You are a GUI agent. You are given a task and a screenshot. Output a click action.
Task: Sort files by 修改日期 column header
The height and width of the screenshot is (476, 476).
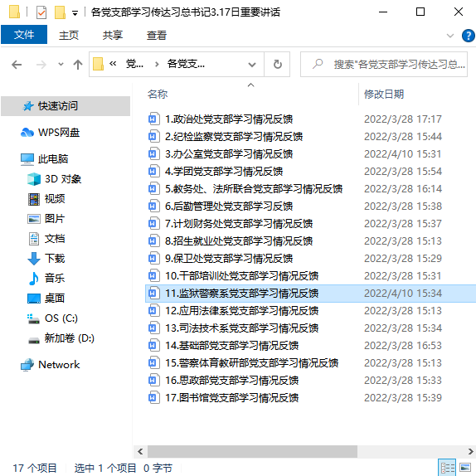pyautogui.click(x=384, y=94)
